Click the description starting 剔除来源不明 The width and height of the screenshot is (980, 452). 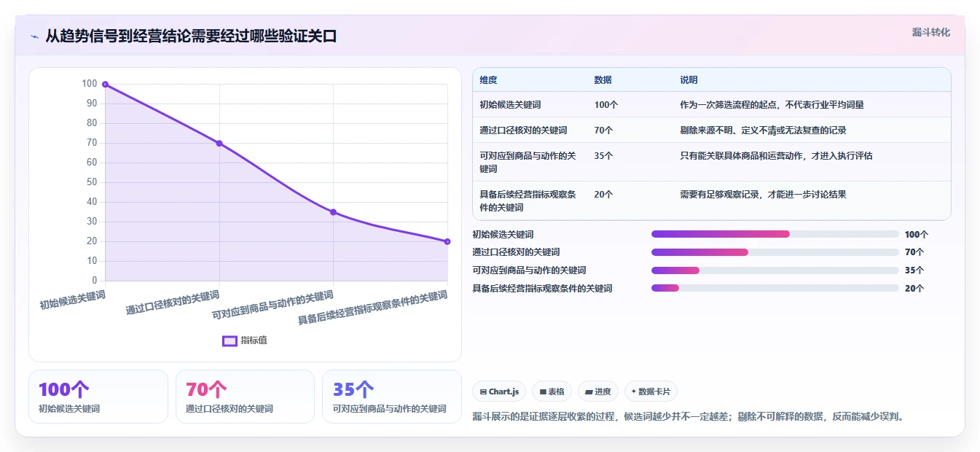(763, 130)
